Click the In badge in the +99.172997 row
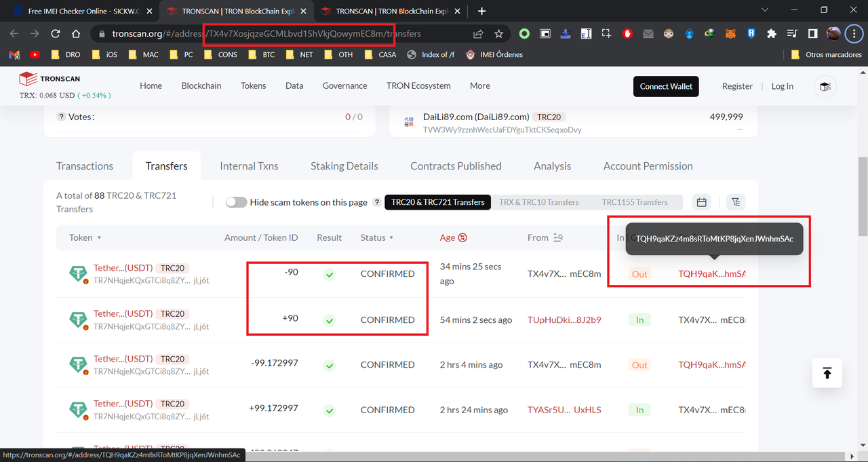Screen dimensions: 868x462 click(639, 410)
